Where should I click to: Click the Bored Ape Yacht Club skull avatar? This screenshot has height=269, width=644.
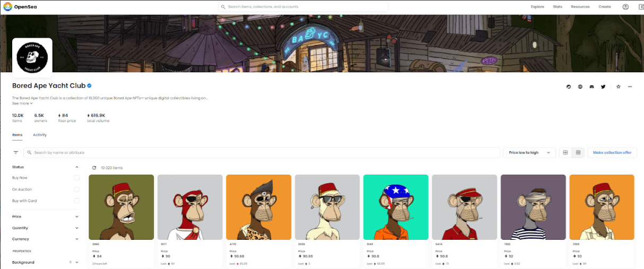pyautogui.click(x=32, y=58)
